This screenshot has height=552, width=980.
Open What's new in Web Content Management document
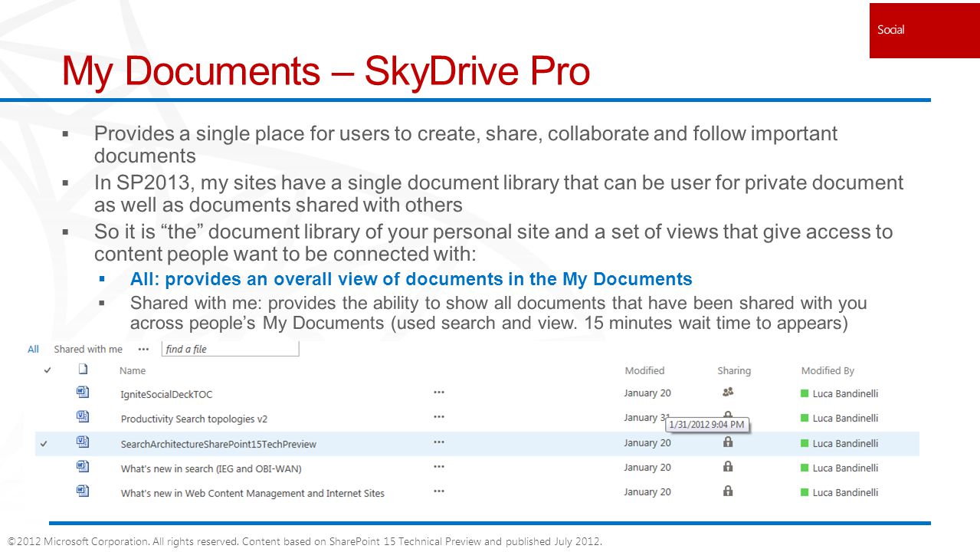(252, 493)
